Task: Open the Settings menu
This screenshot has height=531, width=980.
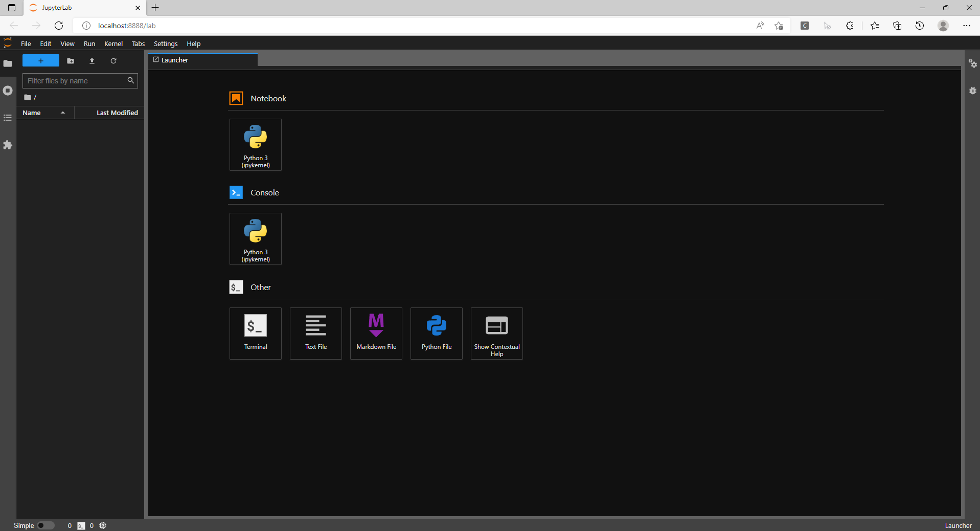Action: click(166, 43)
